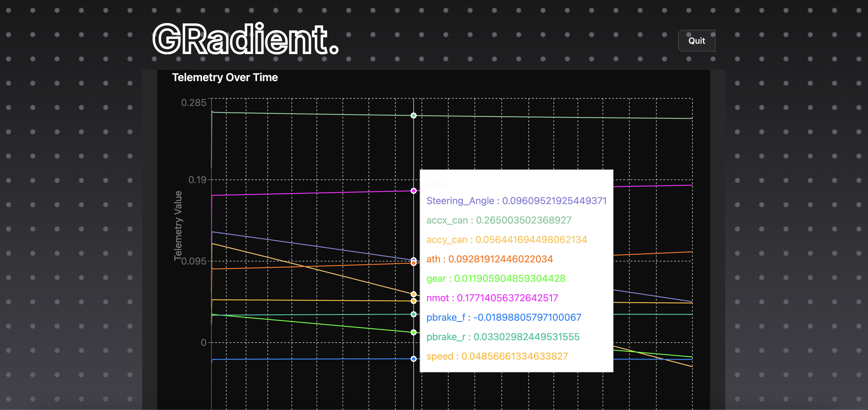Select the accx_can pale green data point
The height and width of the screenshot is (410, 868).
[413, 115]
